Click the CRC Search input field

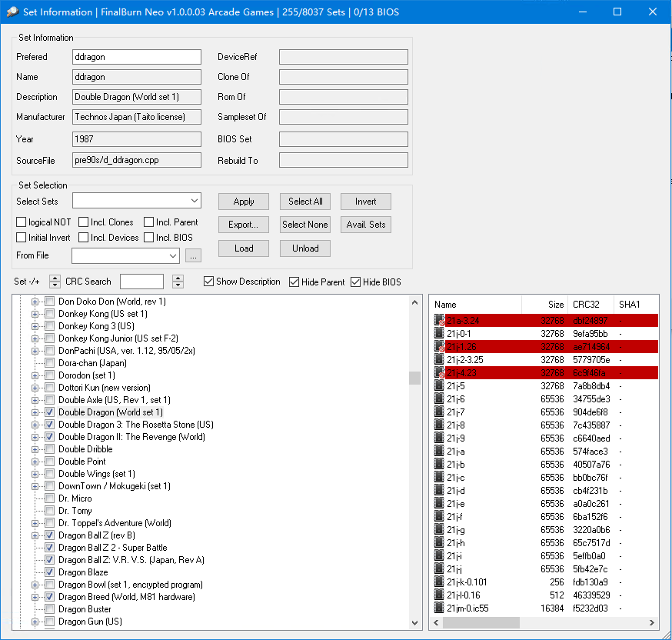pyautogui.click(x=141, y=282)
